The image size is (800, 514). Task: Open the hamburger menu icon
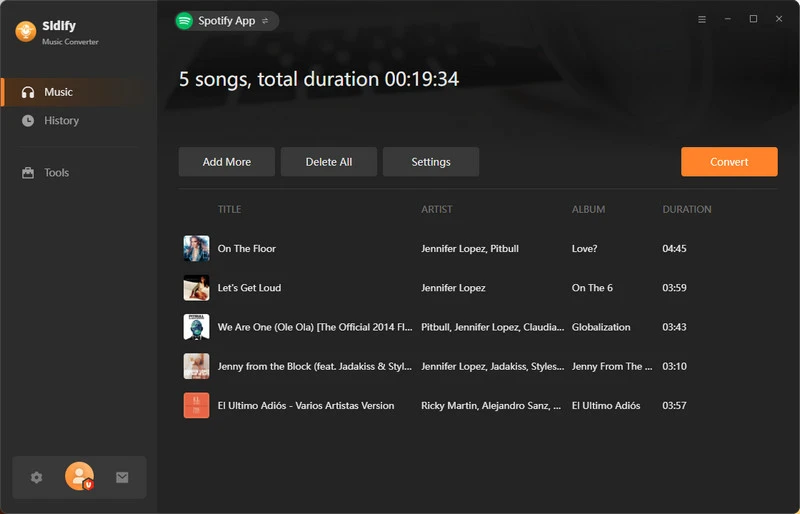pos(702,19)
